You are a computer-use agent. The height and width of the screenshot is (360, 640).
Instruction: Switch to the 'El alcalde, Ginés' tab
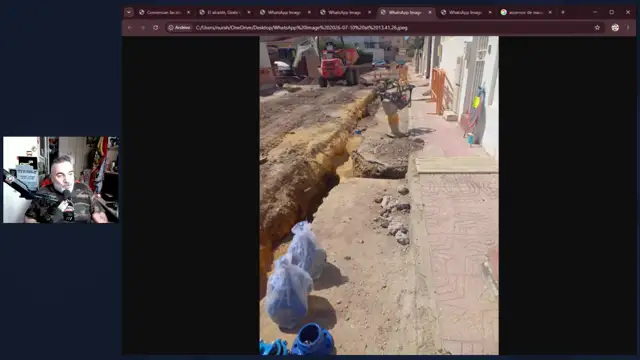coord(224,12)
